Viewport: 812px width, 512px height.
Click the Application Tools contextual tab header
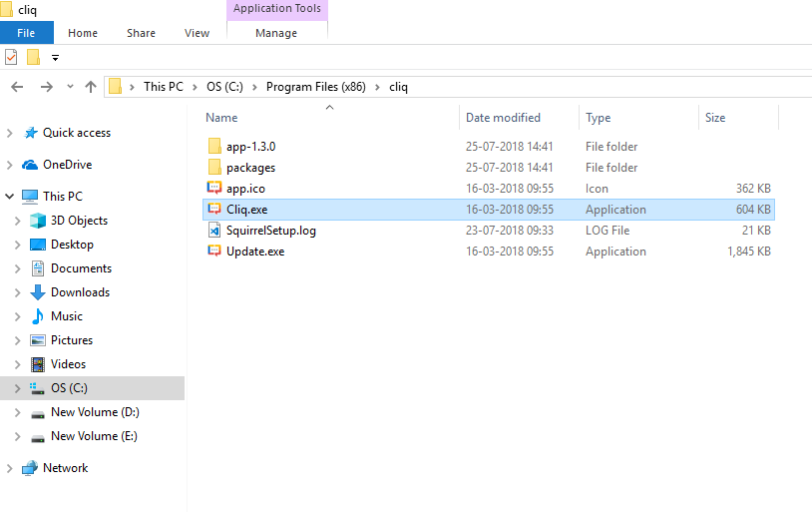277,8
